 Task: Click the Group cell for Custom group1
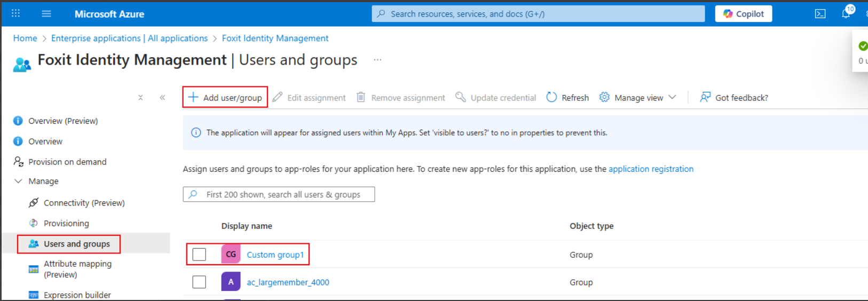tap(581, 255)
